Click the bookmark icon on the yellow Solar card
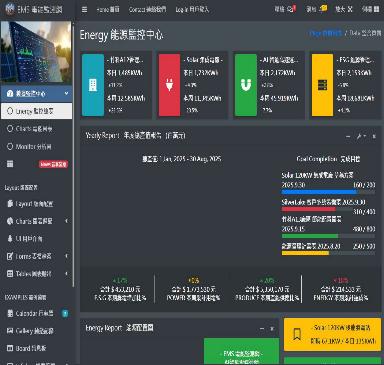384x365 pixels. click(297, 334)
